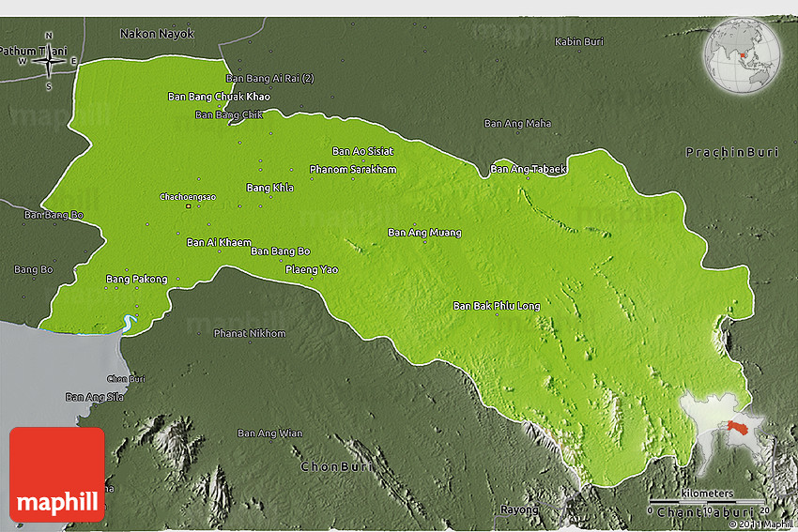Select the Ban Ang Muang label
The width and height of the screenshot is (798, 532).
424,233
